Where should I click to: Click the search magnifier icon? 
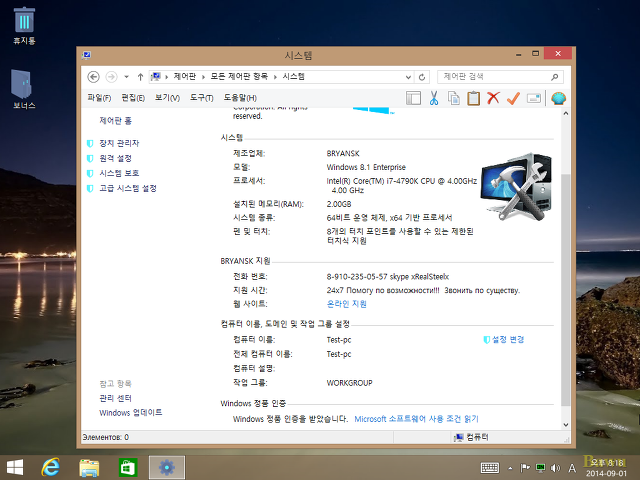click(x=554, y=77)
